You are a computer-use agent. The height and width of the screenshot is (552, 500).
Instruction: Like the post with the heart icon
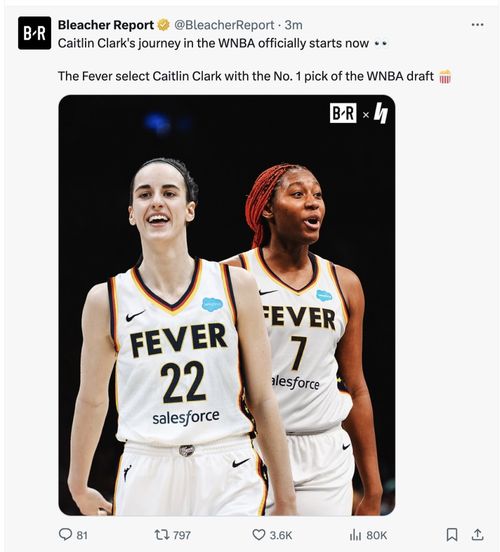pos(259,535)
